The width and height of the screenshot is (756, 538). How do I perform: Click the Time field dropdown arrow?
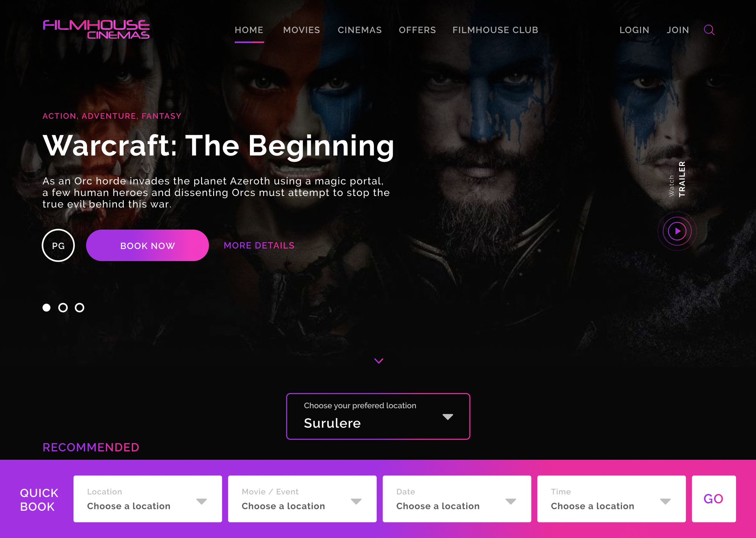pos(665,502)
